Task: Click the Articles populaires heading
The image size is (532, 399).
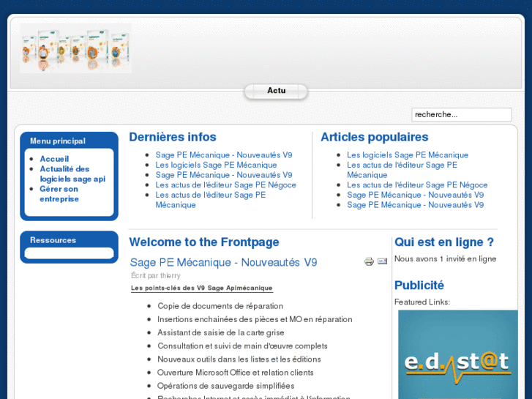Action: [375, 137]
